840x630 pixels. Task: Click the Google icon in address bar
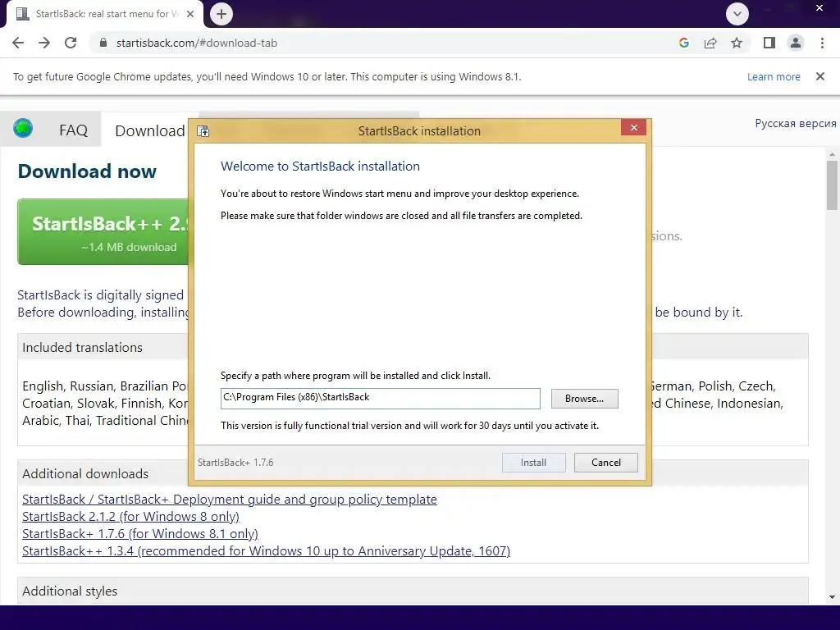[683, 43]
